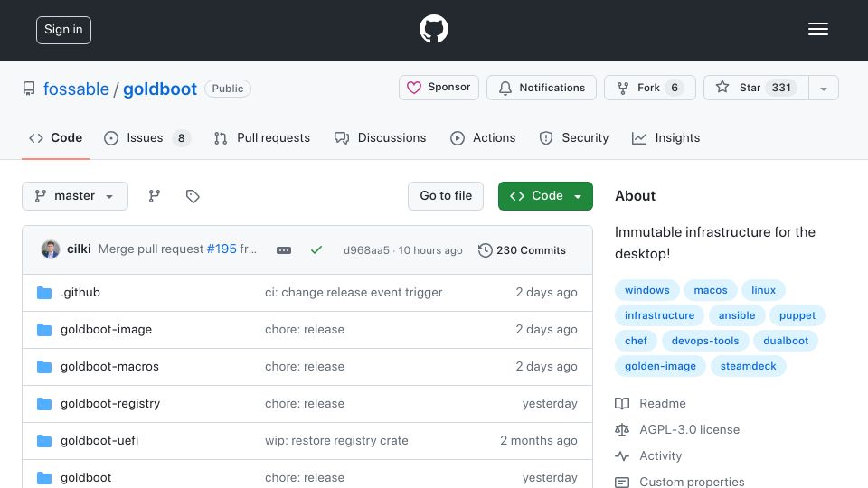Select the dualboot topic tag
This screenshot has width=868, height=488.
786,341
